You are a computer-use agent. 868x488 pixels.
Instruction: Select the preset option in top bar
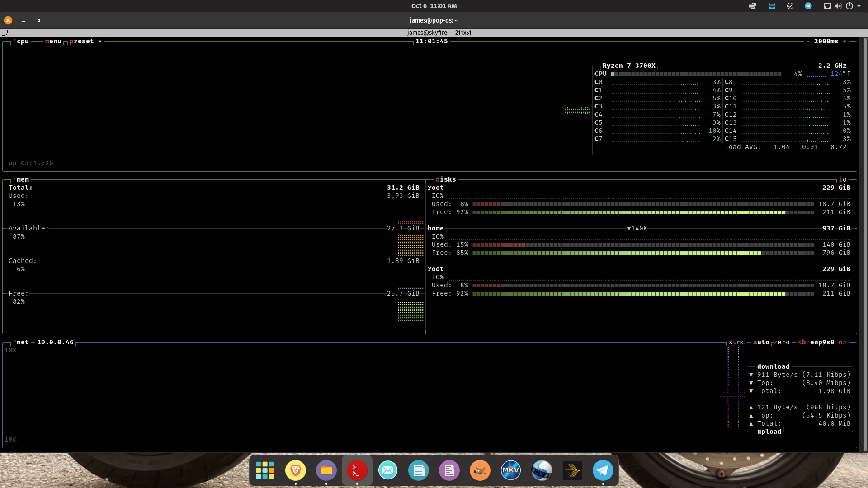coord(81,41)
